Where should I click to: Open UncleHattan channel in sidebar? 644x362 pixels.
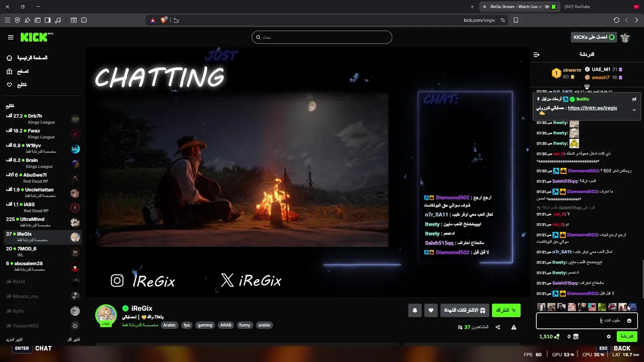click(42, 193)
